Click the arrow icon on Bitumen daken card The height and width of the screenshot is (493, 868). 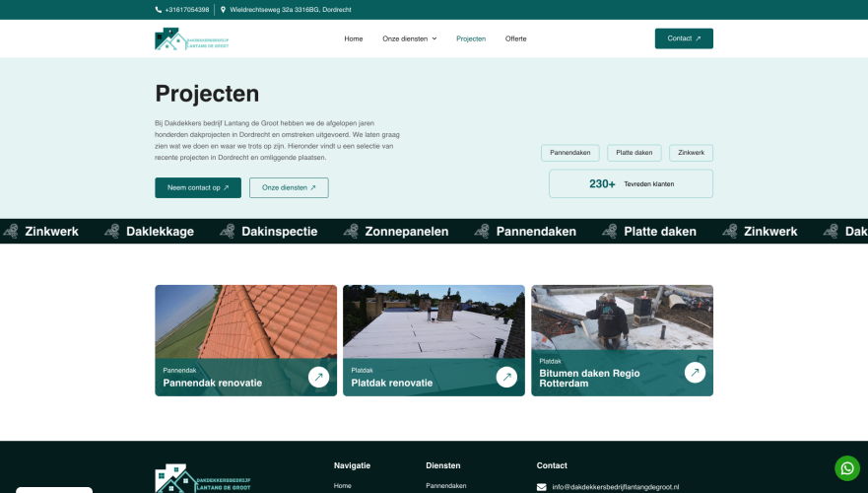click(x=695, y=373)
